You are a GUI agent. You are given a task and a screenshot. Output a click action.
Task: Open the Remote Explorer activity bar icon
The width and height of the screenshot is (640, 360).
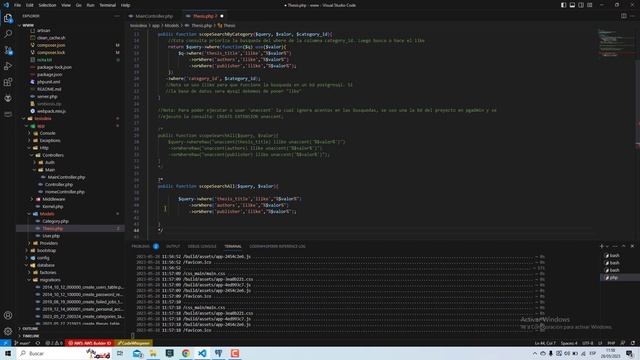[8, 114]
